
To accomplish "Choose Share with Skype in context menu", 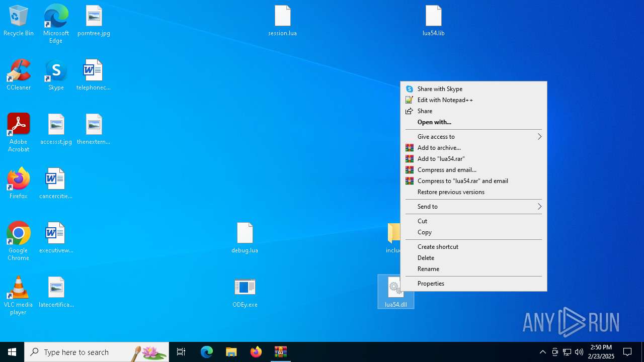I will pos(473,89).
